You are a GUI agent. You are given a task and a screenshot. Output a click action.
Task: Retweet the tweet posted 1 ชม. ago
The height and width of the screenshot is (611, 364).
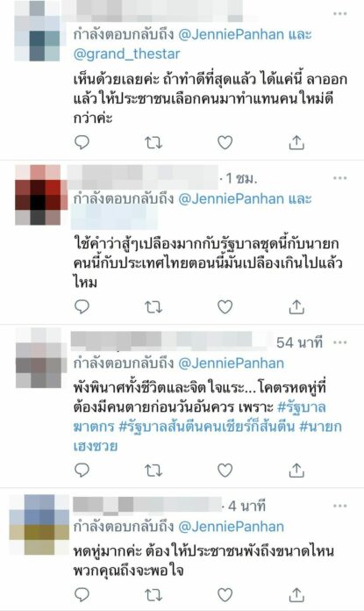coord(153,307)
